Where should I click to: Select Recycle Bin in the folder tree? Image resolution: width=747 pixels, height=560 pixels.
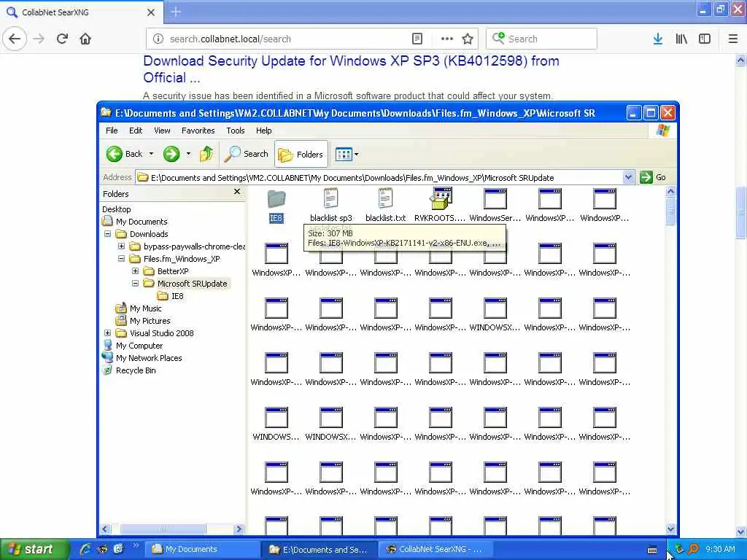(x=135, y=370)
